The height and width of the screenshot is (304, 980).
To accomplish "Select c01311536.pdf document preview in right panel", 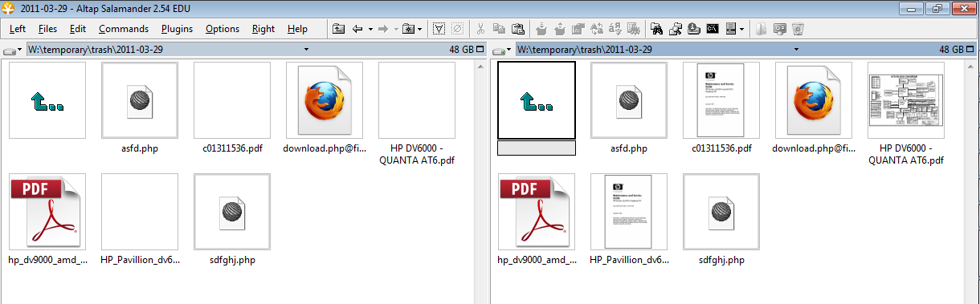I will (x=721, y=100).
